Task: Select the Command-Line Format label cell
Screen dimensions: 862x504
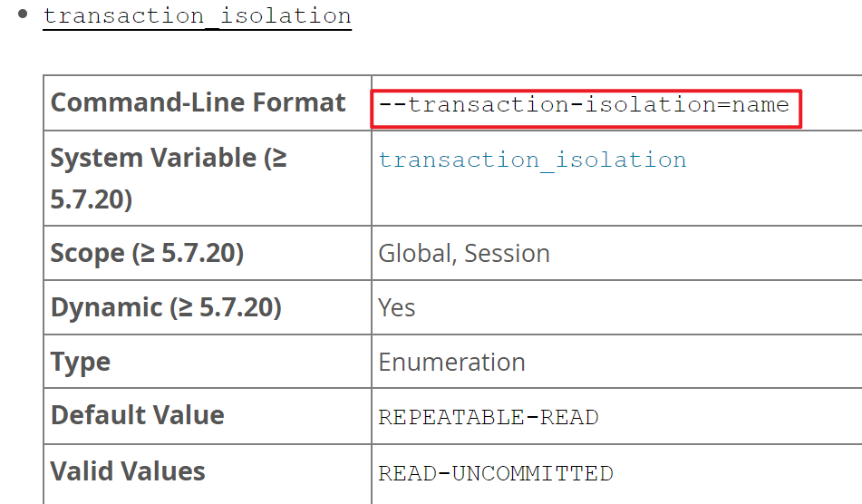Action: point(198,102)
